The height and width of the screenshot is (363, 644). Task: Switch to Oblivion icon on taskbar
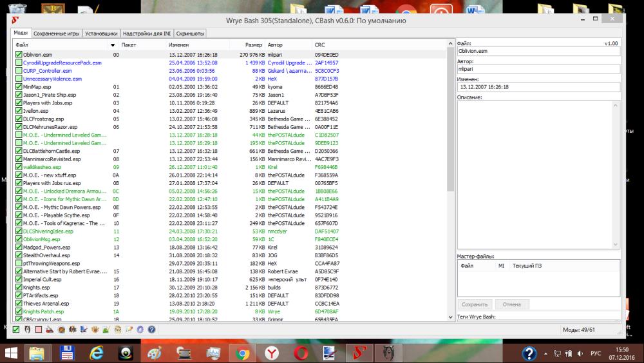[x=388, y=353]
